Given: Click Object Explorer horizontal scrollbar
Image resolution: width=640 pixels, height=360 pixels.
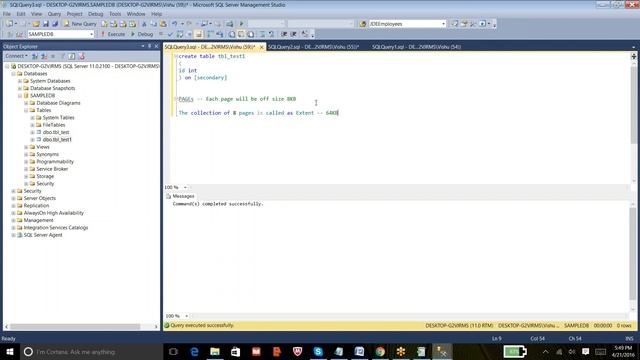Looking at the screenshot, I should (75, 327).
